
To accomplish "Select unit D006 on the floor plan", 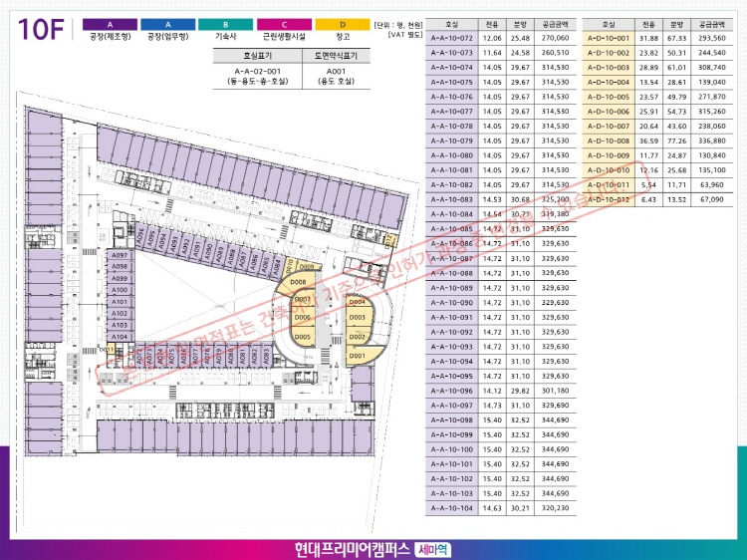I will tap(303, 318).
